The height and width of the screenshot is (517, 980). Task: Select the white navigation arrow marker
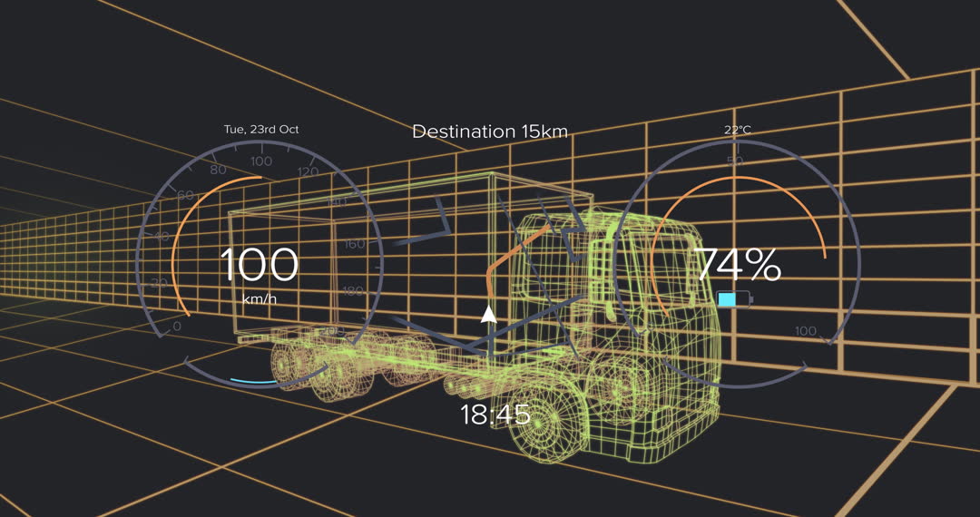pos(488,315)
